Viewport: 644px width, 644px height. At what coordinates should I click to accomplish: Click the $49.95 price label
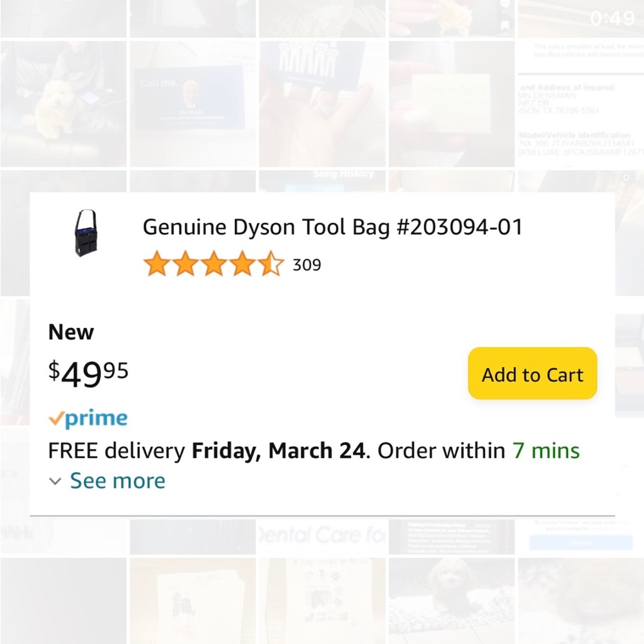point(88,372)
